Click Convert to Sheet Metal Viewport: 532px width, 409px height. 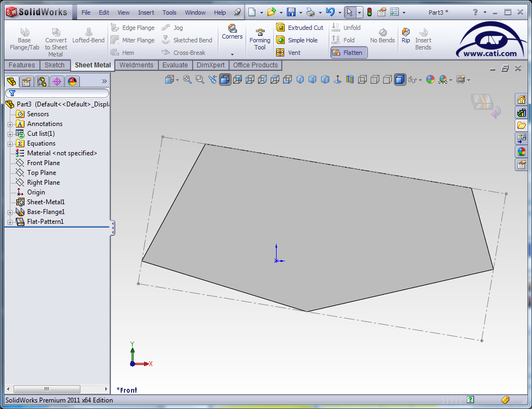56,42
